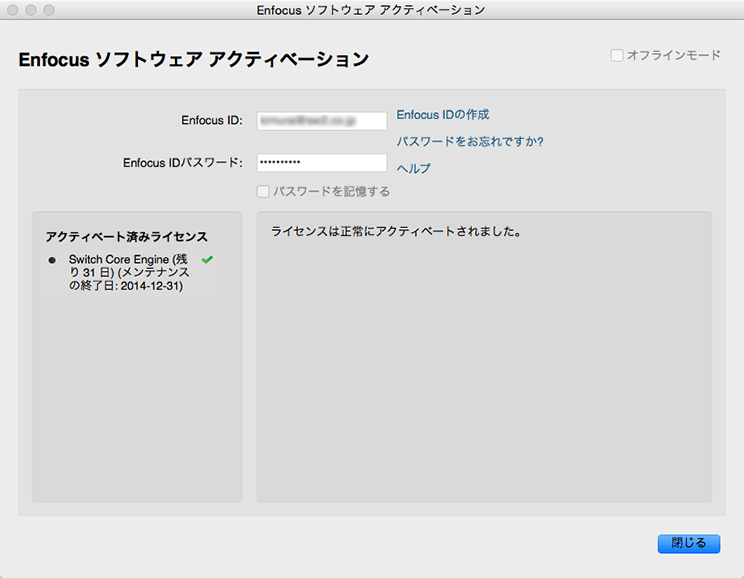The image size is (744, 578).
Task: Close the window using the title bar button
Action: tap(13, 10)
